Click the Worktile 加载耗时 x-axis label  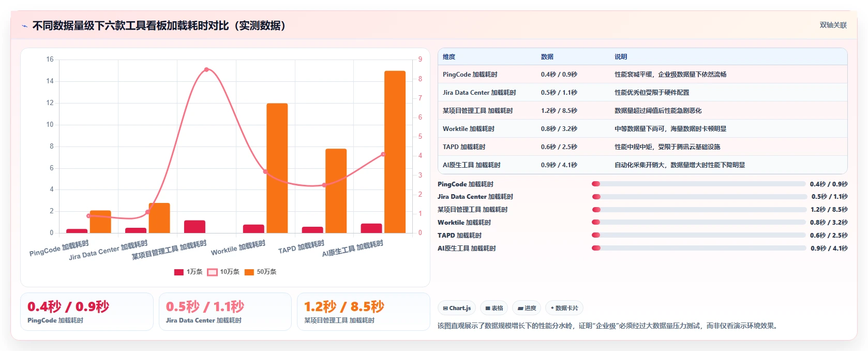(x=238, y=247)
